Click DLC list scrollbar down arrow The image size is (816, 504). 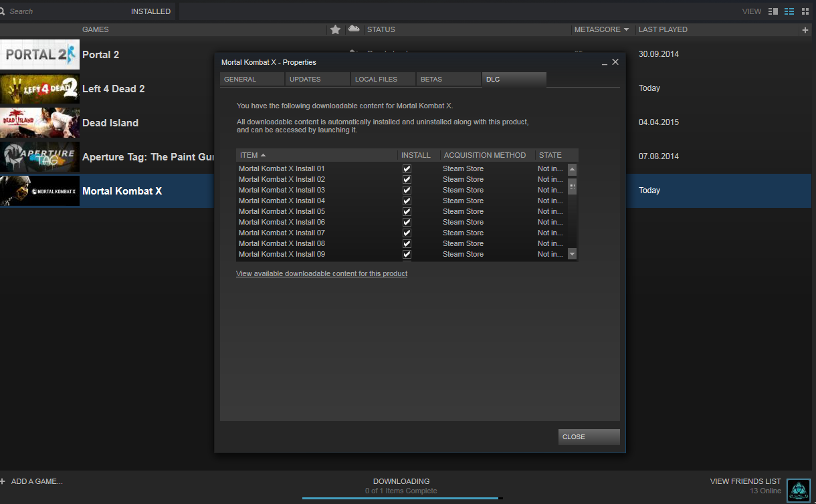572,254
